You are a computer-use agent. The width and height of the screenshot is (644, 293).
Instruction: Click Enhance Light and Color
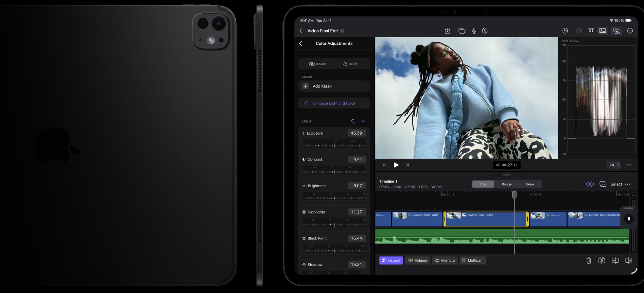click(x=334, y=103)
